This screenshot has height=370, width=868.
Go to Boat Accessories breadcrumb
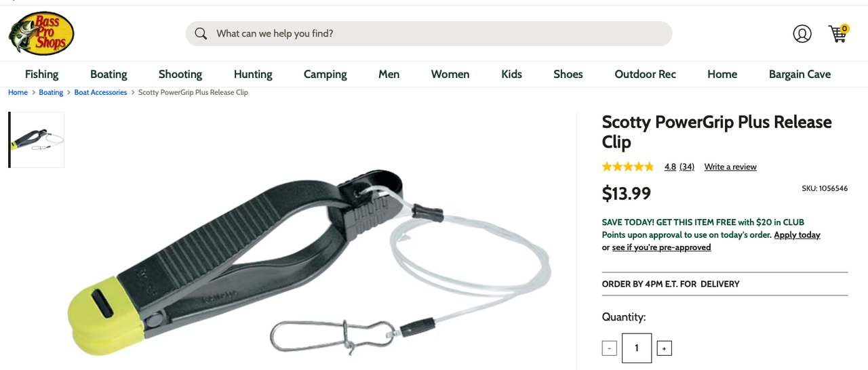(x=100, y=92)
